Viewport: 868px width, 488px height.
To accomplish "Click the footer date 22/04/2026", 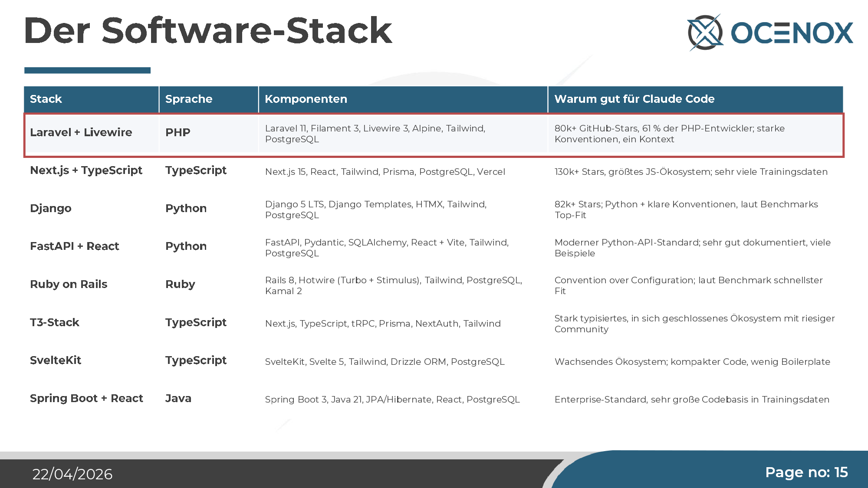I will pos(72,474).
